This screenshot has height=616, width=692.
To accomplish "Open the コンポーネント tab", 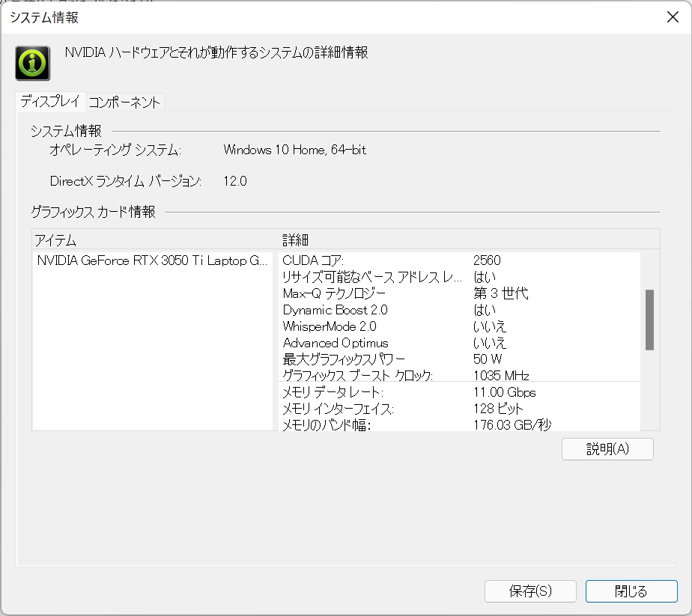I will (125, 103).
